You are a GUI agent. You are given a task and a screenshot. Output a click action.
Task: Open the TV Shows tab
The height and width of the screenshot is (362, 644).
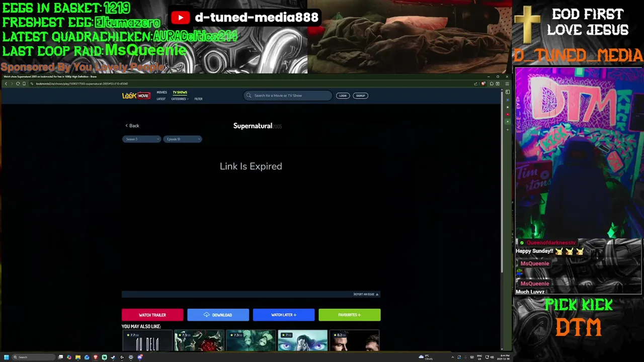[x=180, y=93]
